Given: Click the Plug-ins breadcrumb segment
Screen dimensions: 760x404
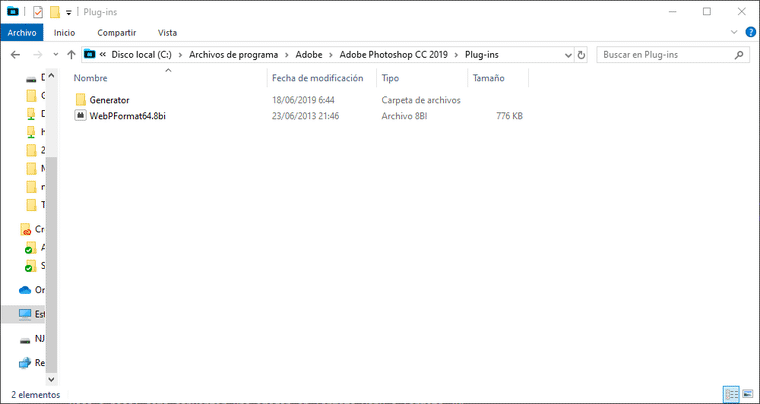Looking at the screenshot, I should tap(482, 55).
